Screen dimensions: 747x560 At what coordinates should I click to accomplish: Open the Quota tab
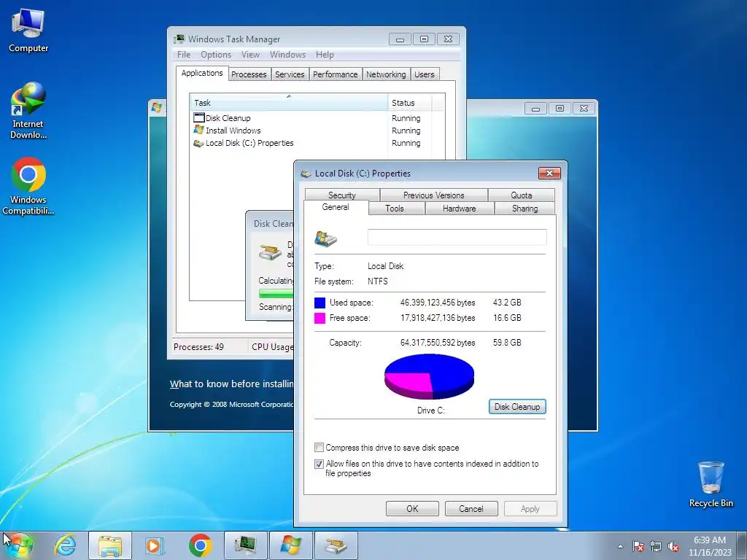coord(521,195)
